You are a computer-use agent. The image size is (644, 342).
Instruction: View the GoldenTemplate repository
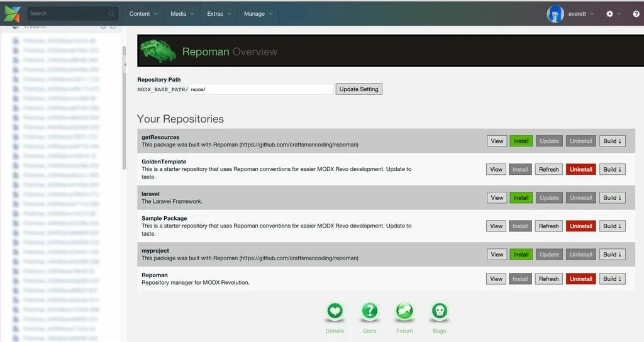click(x=496, y=169)
